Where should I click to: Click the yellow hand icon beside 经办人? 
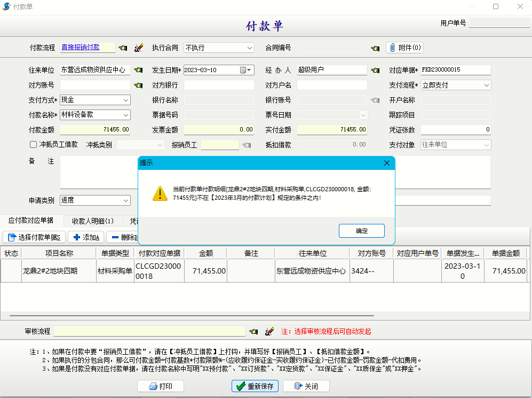(375, 70)
